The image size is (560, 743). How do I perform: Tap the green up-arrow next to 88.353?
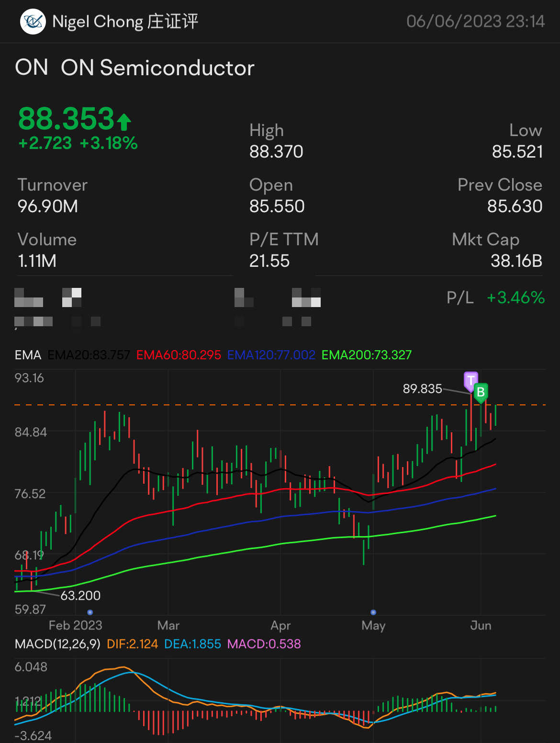coord(124,122)
